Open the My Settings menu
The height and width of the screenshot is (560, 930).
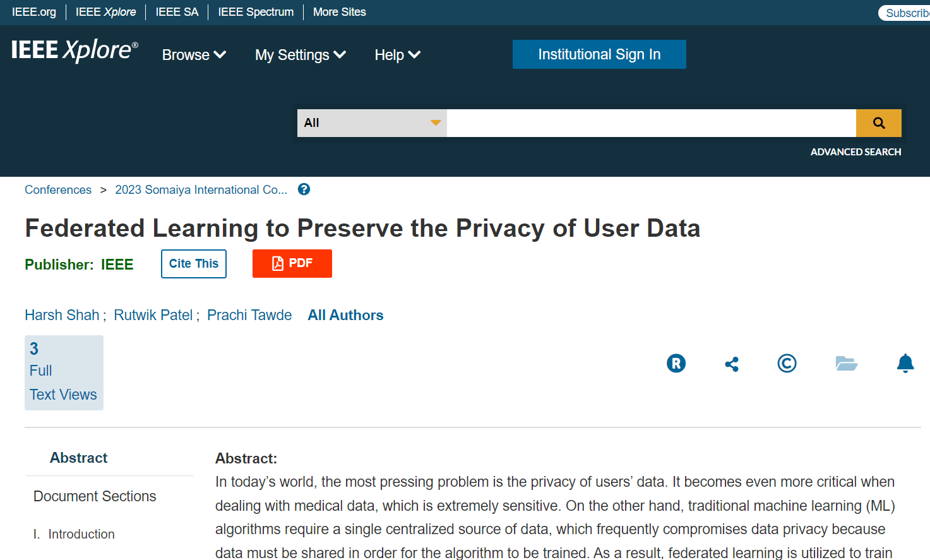[x=300, y=55]
